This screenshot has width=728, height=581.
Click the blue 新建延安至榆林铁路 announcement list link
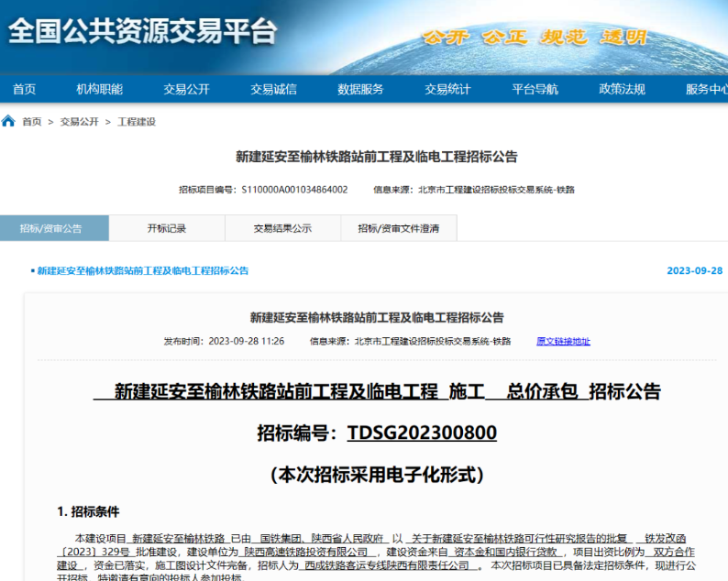142,271
